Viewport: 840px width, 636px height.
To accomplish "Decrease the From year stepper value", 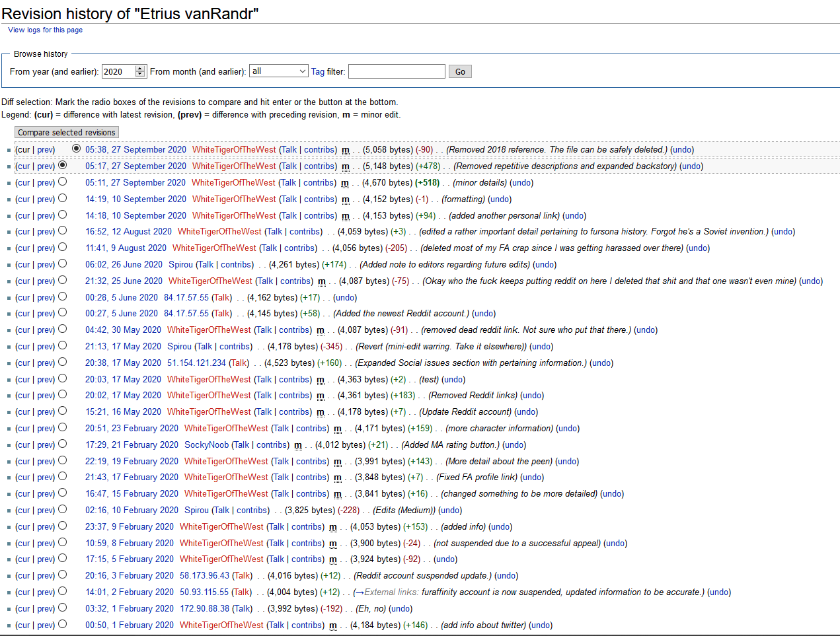I will click(x=140, y=74).
